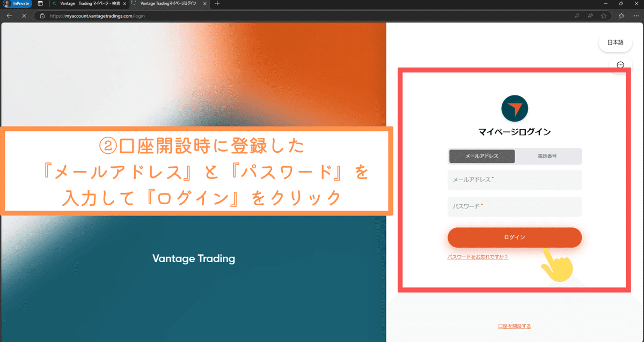Screen dimensions: 644x342
Task: Open the Favorites list icon
Action: (x=621, y=16)
